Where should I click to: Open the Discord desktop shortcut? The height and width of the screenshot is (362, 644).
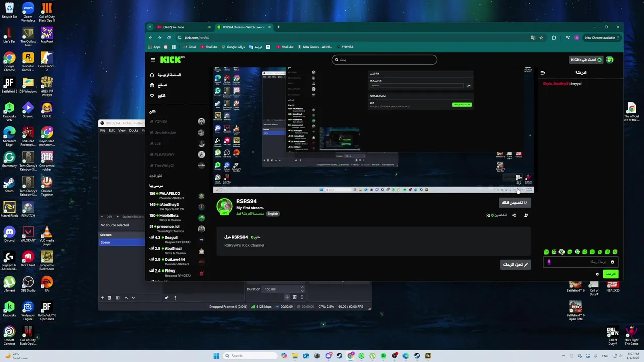[9, 234]
